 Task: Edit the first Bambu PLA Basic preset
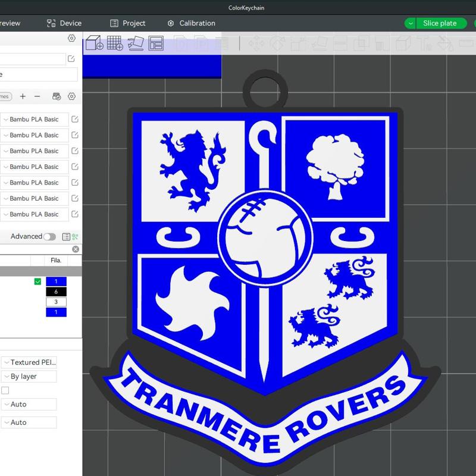pyautogui.click(x=75, y=119)
